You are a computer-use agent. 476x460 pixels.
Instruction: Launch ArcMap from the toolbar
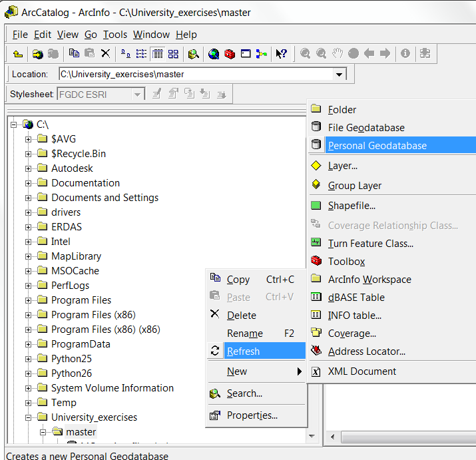[214, 54]
